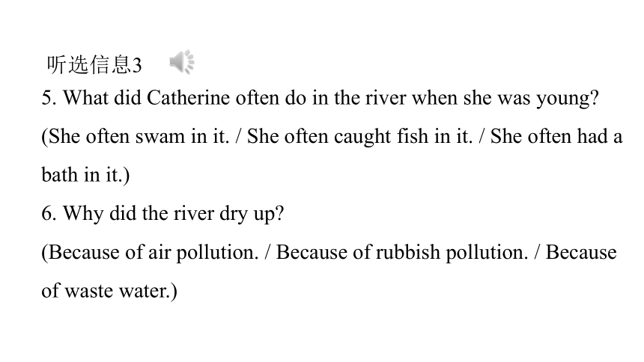Click the question 5 sentence about Catherine
Screen dimensions: 644x362
pyautogui.click(x=321, y=99)
